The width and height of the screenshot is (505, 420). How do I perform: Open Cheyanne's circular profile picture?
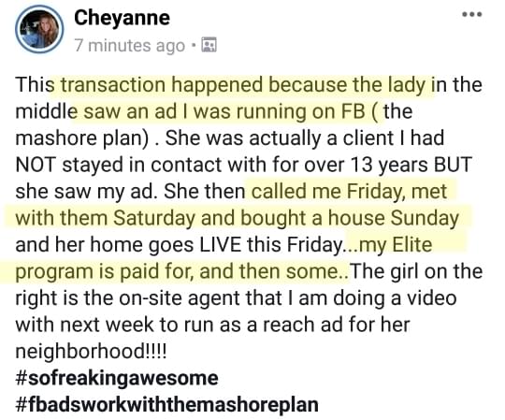click(39, 29)
